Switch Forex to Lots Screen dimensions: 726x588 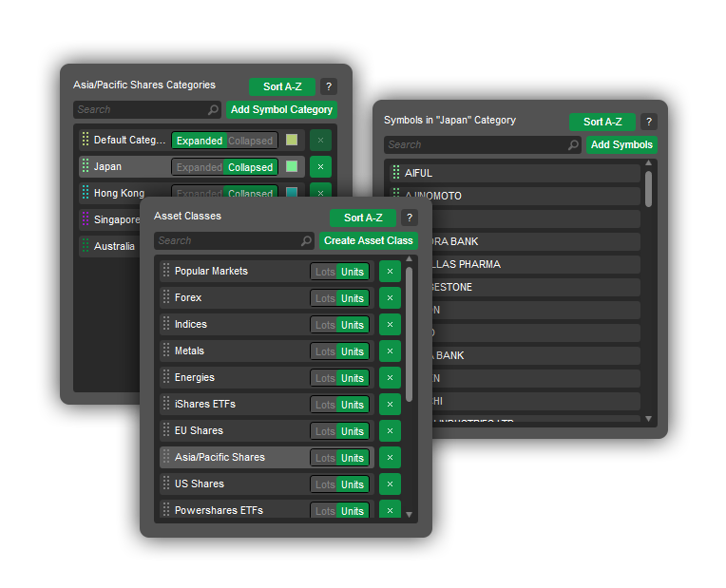[x=325, y=298]
